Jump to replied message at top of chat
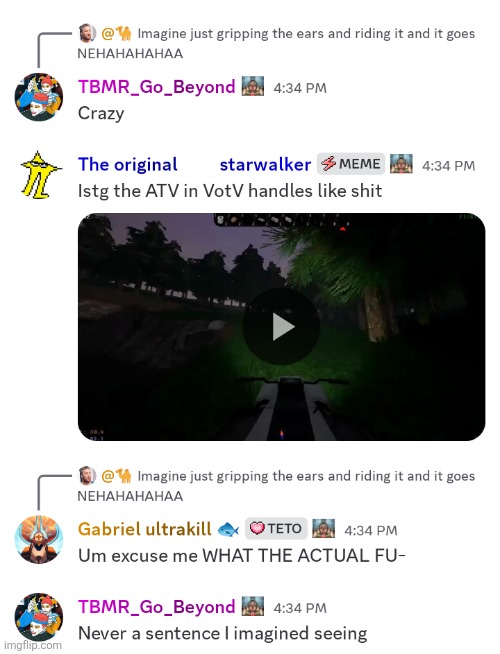Screen dimensions: 500x654 (276, 43)
